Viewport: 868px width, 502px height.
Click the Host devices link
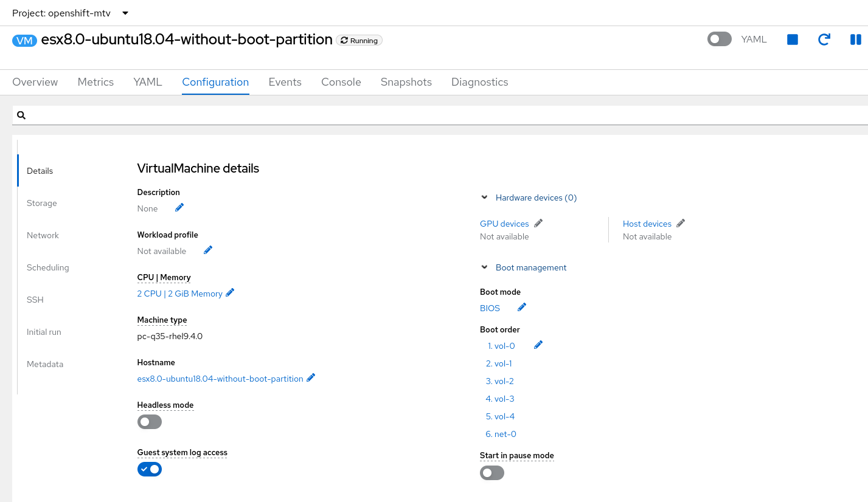click(x=647, y=224)
